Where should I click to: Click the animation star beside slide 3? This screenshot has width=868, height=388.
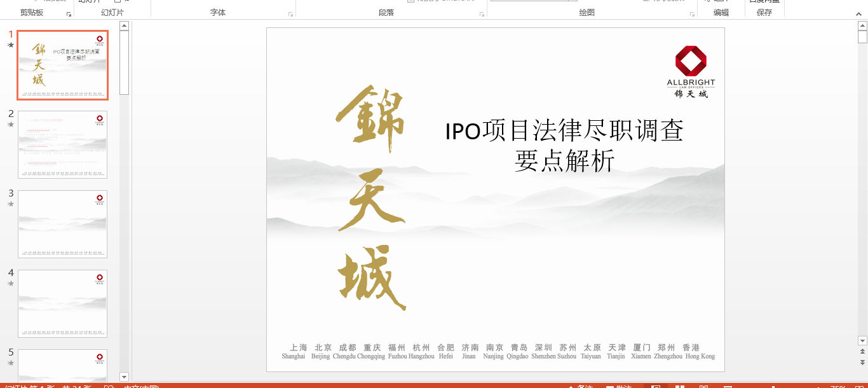click(x=10, y=204)
